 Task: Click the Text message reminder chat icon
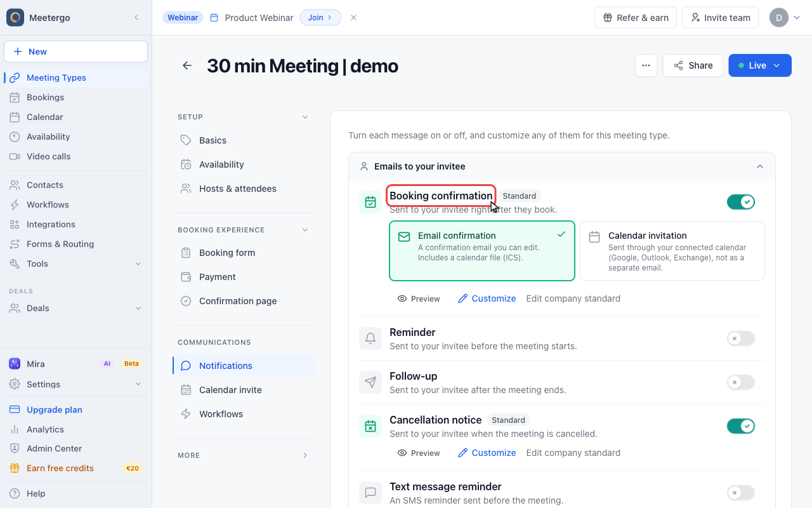pyautogui.click(x=370, y=493)
